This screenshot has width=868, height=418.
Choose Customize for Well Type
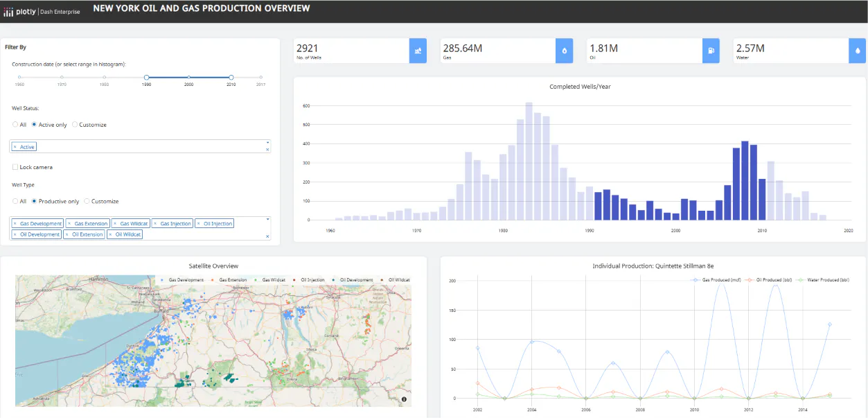[87, 201]
